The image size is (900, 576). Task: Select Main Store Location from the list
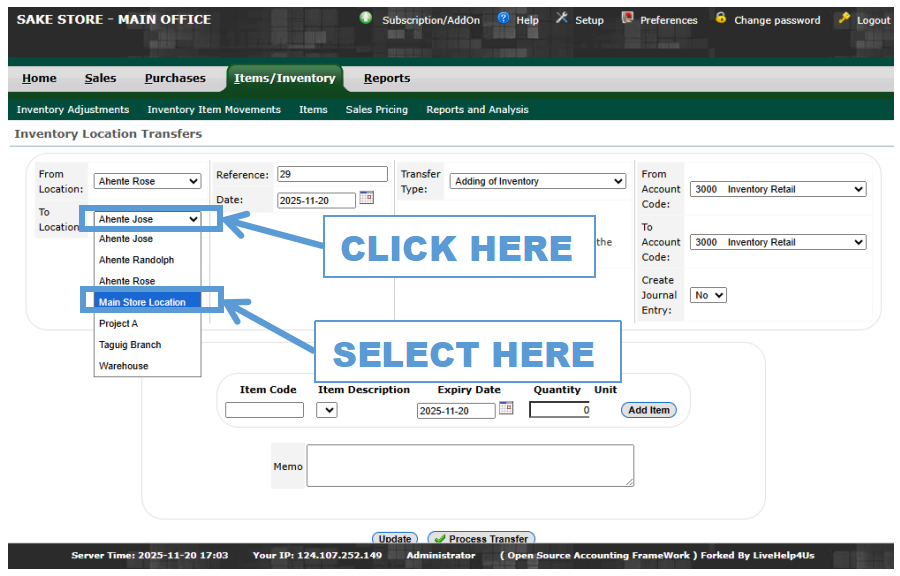(x=142, y=302)
